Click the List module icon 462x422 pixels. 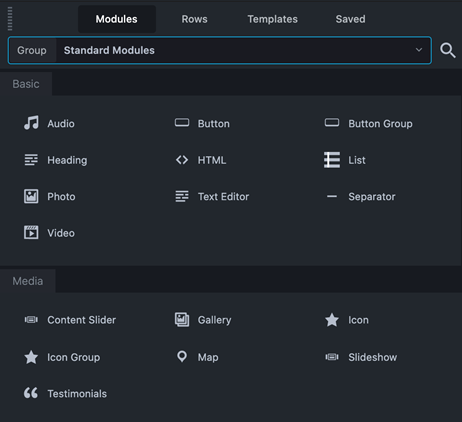[332, 160]
